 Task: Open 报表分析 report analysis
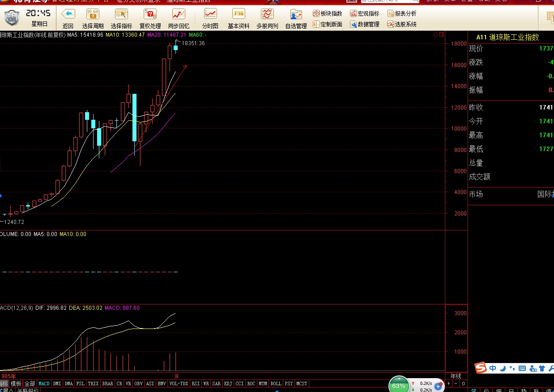pyautogui.click(x=402, y=14)
